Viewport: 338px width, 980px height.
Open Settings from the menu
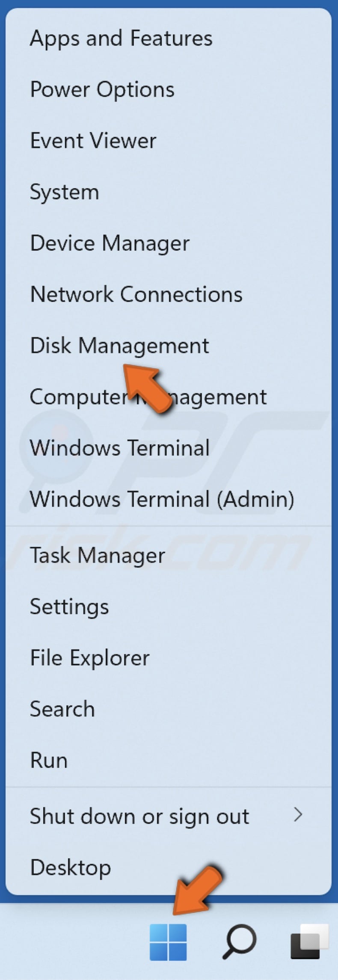tap(69, 606)
